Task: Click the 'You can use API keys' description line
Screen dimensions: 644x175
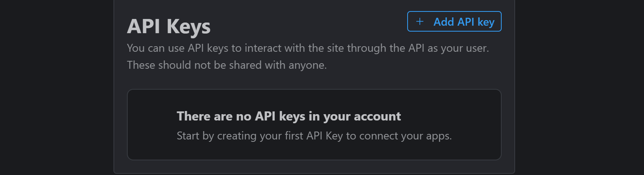Action: (308, 48)
